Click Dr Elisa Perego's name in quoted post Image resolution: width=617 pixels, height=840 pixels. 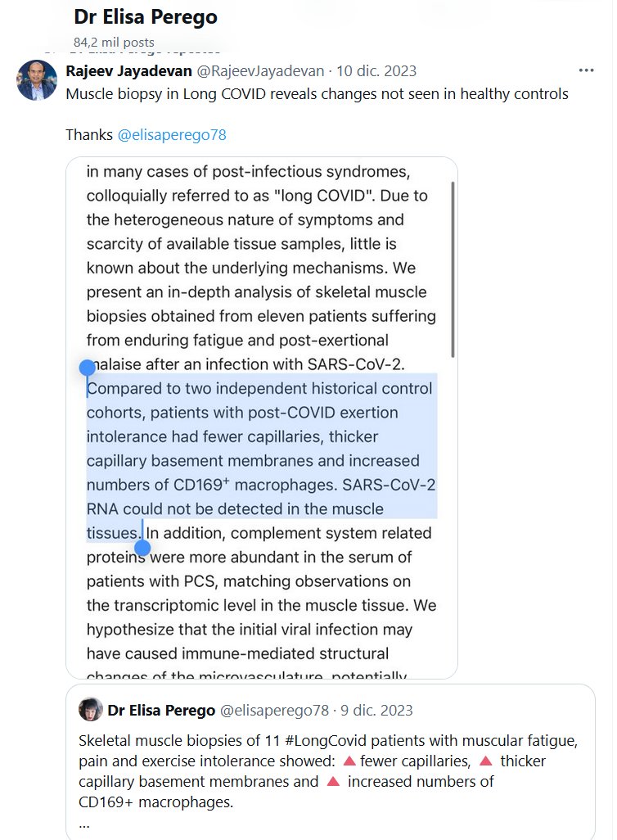click(x=161, y=710)
